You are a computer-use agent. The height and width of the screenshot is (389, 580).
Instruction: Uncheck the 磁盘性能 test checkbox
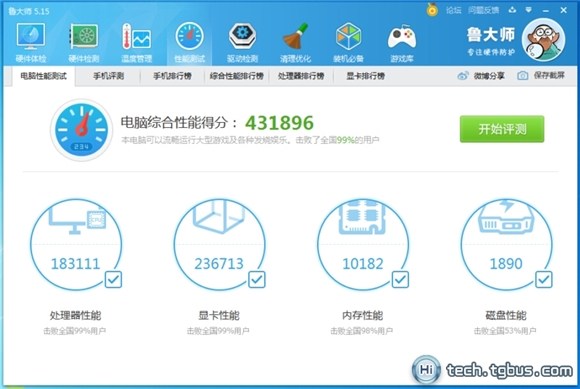(544, 280)
